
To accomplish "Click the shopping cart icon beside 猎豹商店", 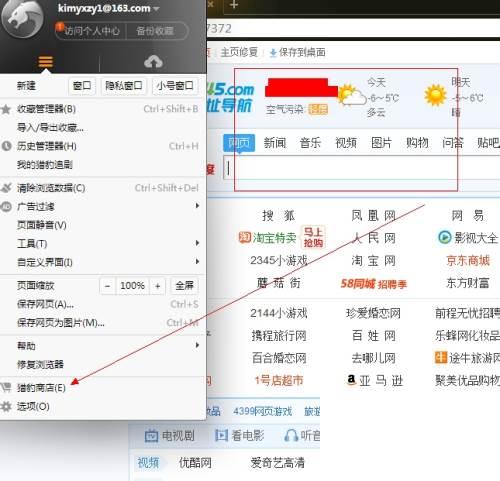I will click(x=6, y=387).
